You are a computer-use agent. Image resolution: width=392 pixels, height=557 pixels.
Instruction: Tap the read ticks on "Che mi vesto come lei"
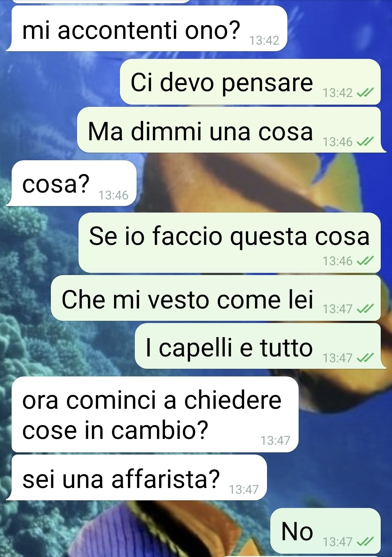(365, 309)
